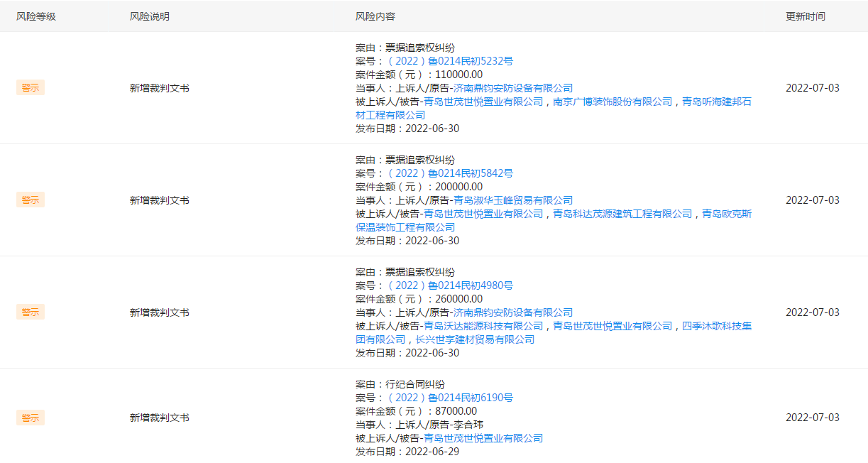This screenshot has height=463, width=868.
Task: Open defendant 青岛世茂世悦置业有限公司 in the 6190号 case
Action: coord(483,438)
